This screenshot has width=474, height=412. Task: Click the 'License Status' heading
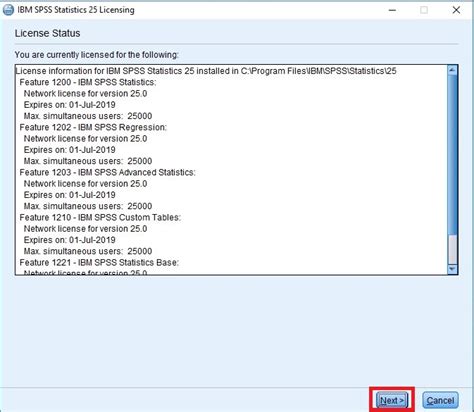pyautogui.click(x=47, y=33)
